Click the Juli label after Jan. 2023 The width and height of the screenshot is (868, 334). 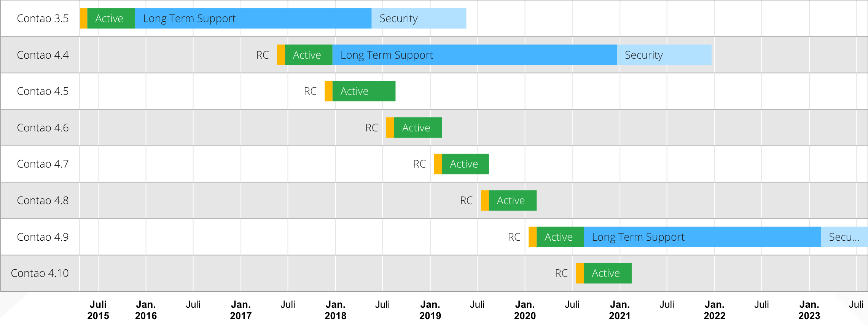coord(857,304)
